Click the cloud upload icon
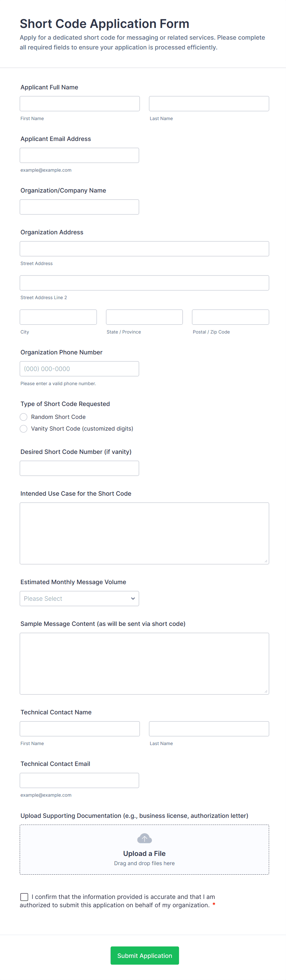This screenshot has height=980, width=286. tap(144, 838)
